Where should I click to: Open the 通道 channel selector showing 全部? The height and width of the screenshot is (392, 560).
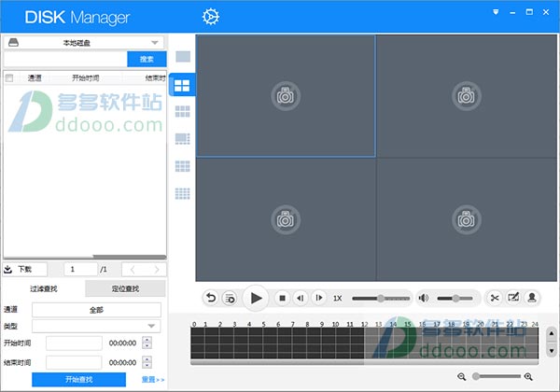point(96,310)
